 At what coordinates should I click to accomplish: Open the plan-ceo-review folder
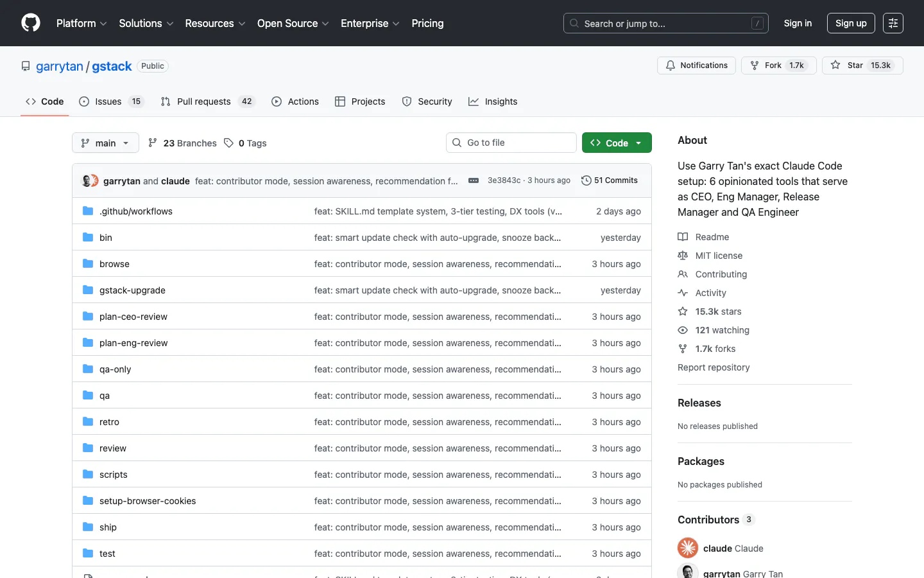click(x=133, y=317)
